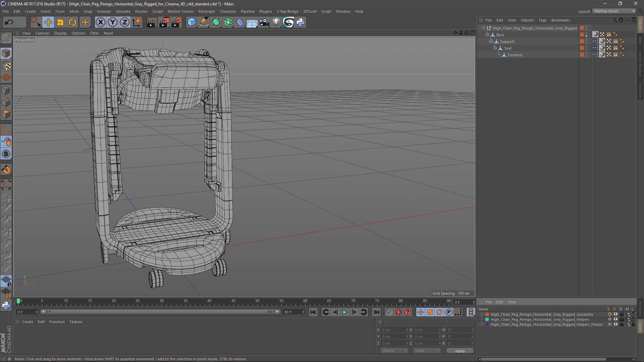Viewport: 644px width, 362px height.
Task: Click the Camera object icon
Action: (264, 22)
